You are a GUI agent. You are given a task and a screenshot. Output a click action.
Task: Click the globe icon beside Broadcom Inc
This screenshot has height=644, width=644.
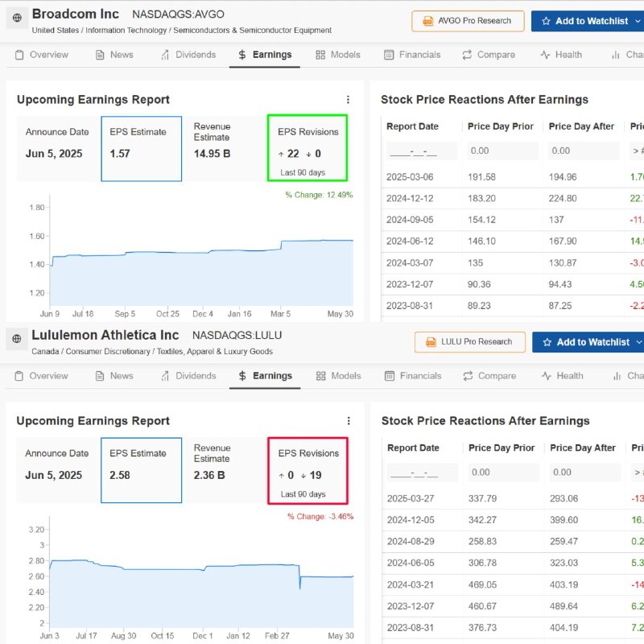tap(17, 18)
